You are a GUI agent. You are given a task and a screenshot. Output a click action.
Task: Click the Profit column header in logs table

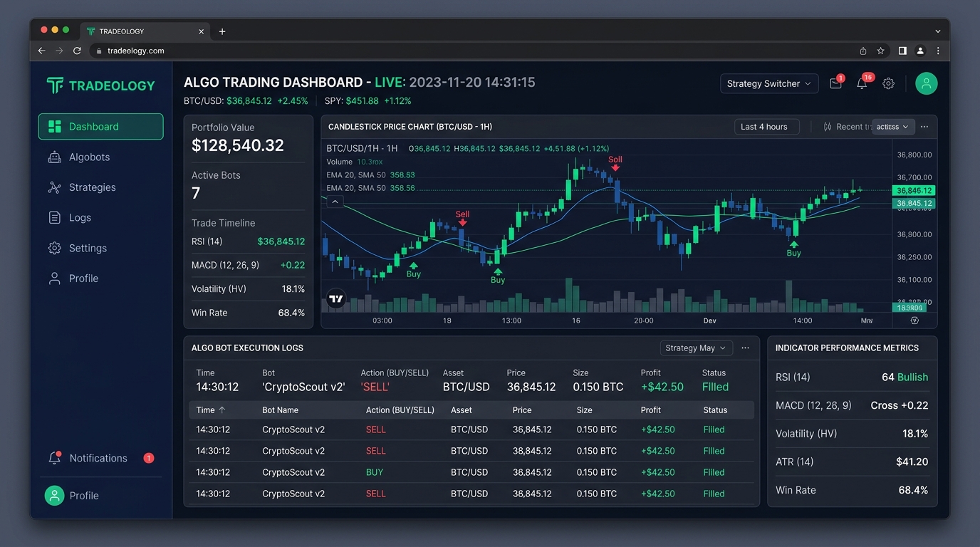[x=650, y=410]
